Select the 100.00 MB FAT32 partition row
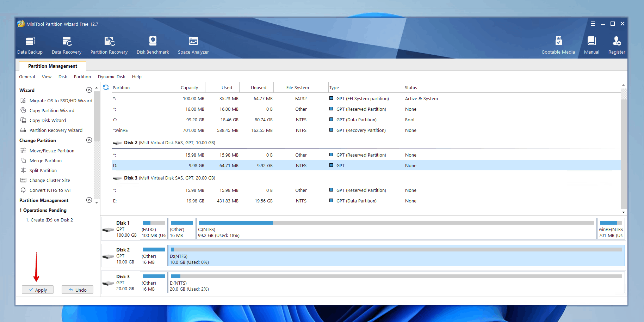 pos(366,99)
